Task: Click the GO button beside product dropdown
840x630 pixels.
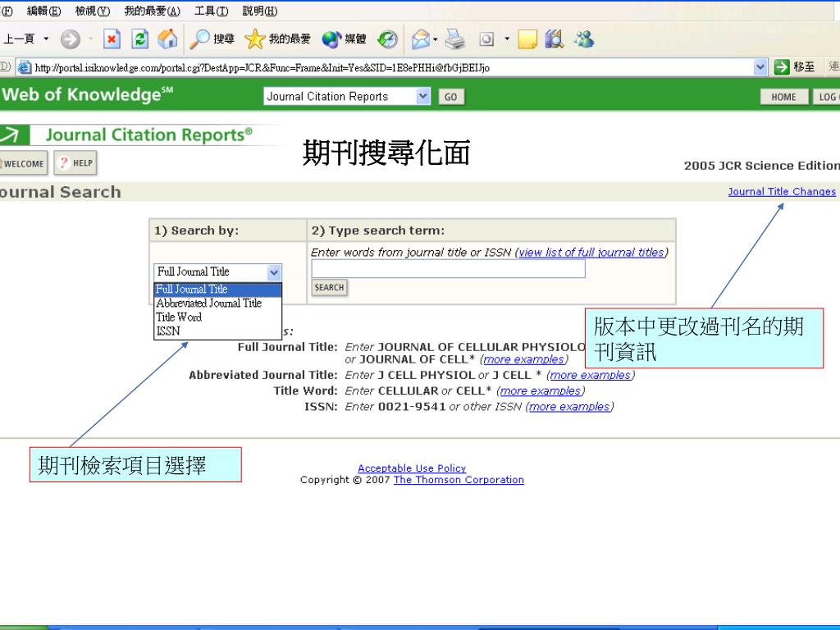Action: point(451,97)
